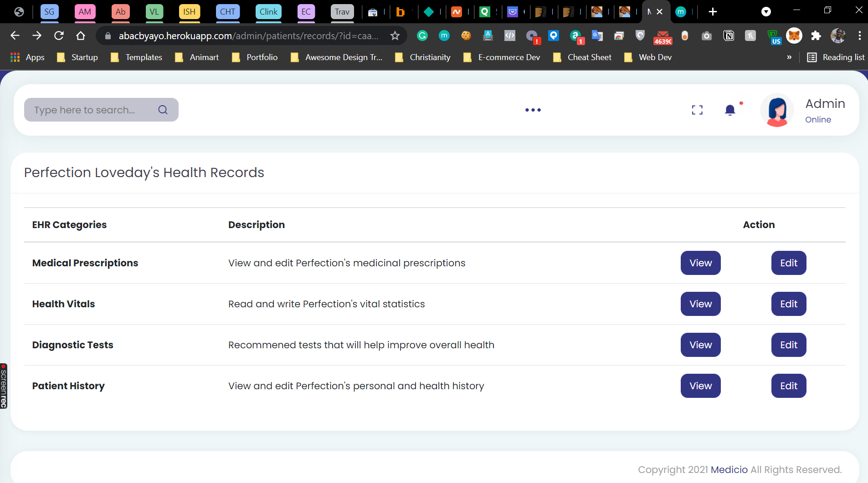Edit Health Vitals records
This screenshot has height=483, width=868.
(x=788, y=304)
